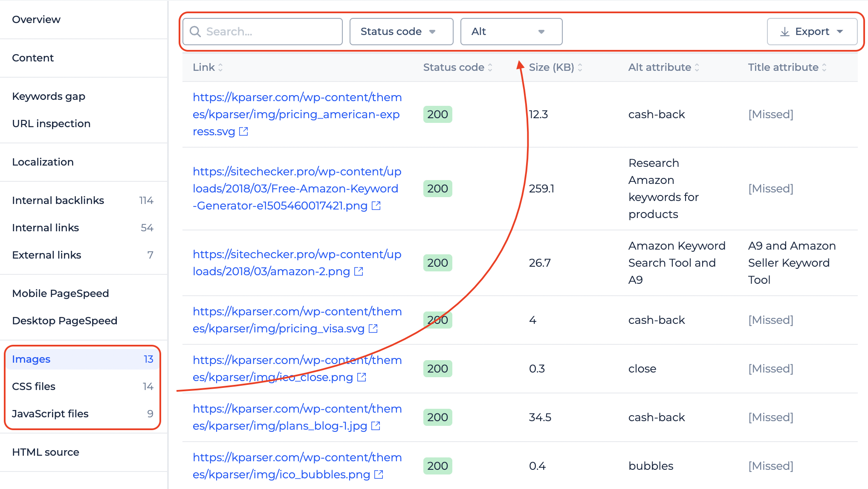Image resolution: width=868 pixels, height=489 pixels.
Task: Expand the Export dropdown menu
Action: click(x=812, y=32)
